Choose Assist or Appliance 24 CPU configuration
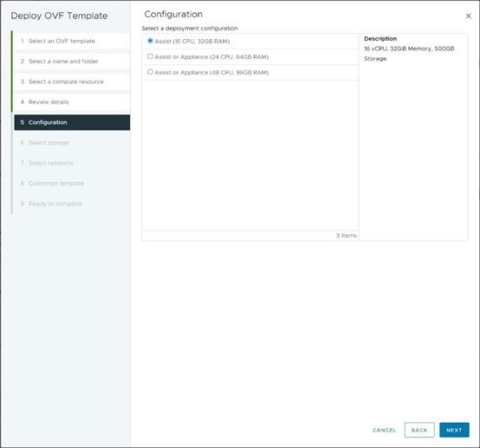This screenshot has height=448, width=480. (x=150, y=56)
